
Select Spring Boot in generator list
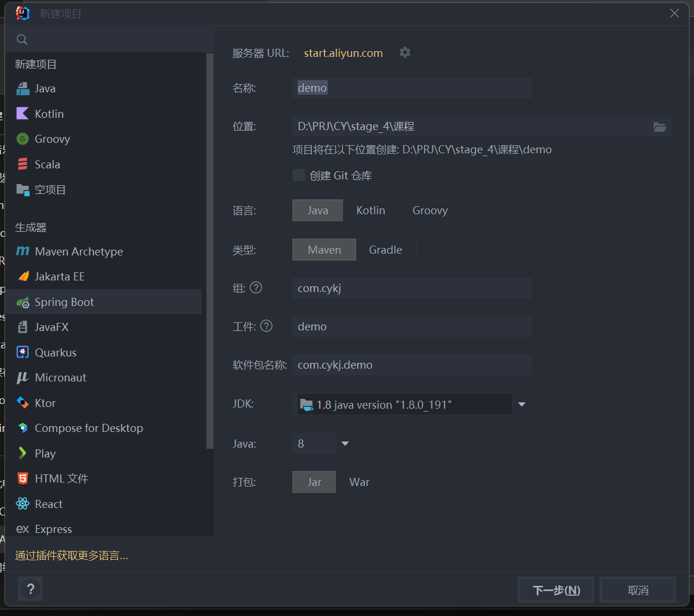point(64,302)
